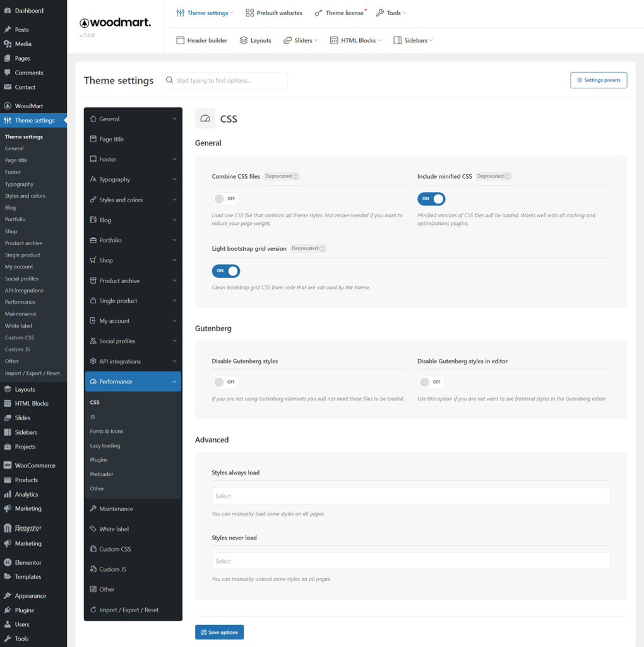The height and width of the screenshot is (647, 644).
Task: Click the options search input field
Action: pos(225,80)
